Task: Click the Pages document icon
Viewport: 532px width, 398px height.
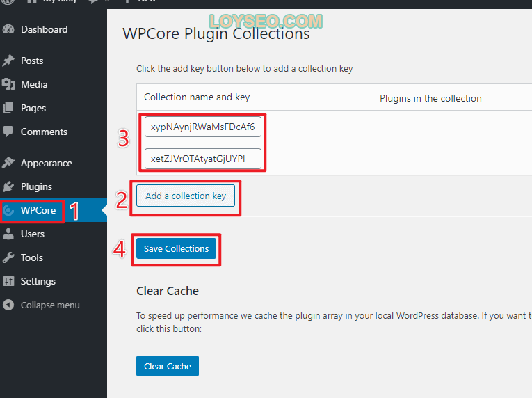Action: [x=8, y=108]
